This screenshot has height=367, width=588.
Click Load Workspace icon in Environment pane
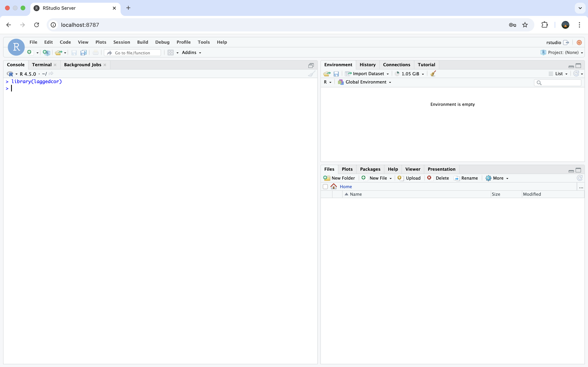(327, 74)
